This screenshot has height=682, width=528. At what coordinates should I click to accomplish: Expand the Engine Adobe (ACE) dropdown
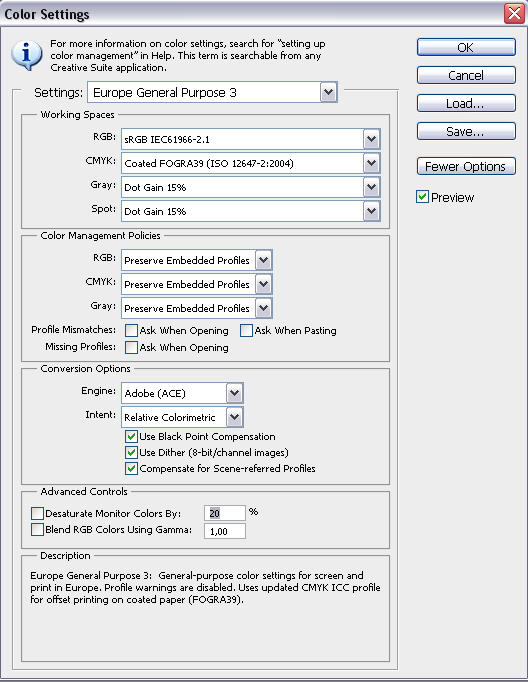point(182,393)
